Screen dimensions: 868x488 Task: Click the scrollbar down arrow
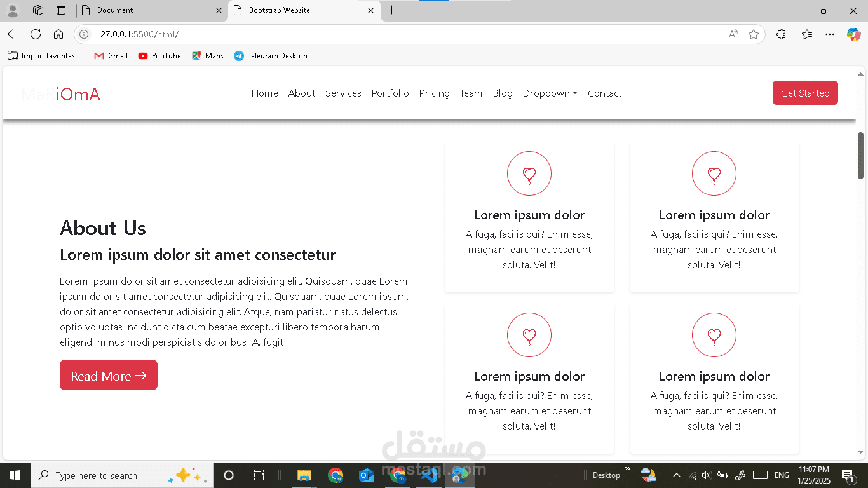pyautogui.click(x=861, y=452)
